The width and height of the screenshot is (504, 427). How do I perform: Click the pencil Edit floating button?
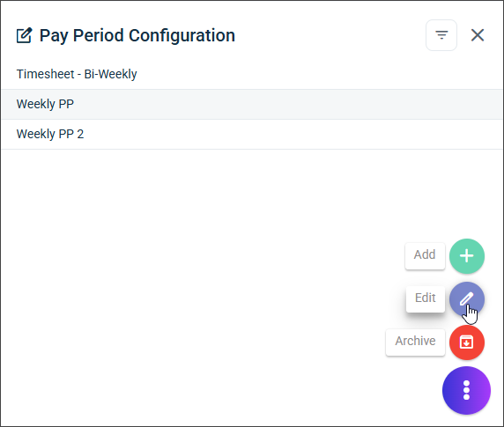(467, 299)
